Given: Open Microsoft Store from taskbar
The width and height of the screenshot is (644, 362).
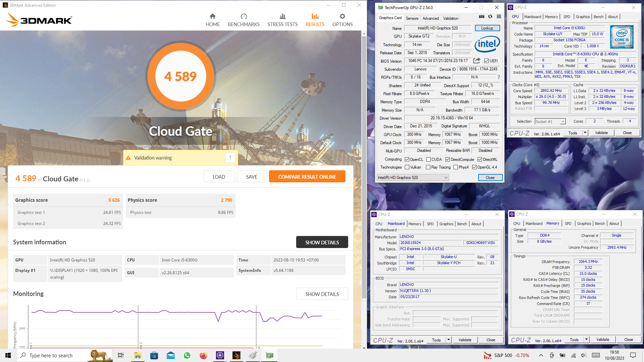Looking at the screenshot, I should point(154,355).
